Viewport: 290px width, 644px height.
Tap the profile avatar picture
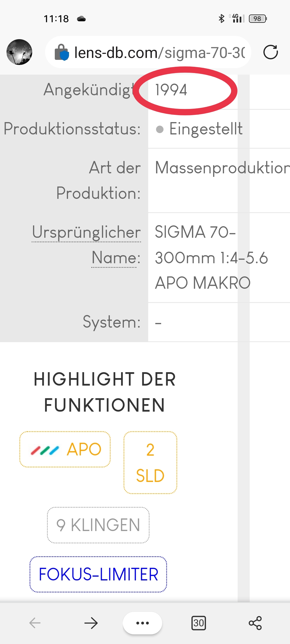pyautogui.click(x=19, y=52)
